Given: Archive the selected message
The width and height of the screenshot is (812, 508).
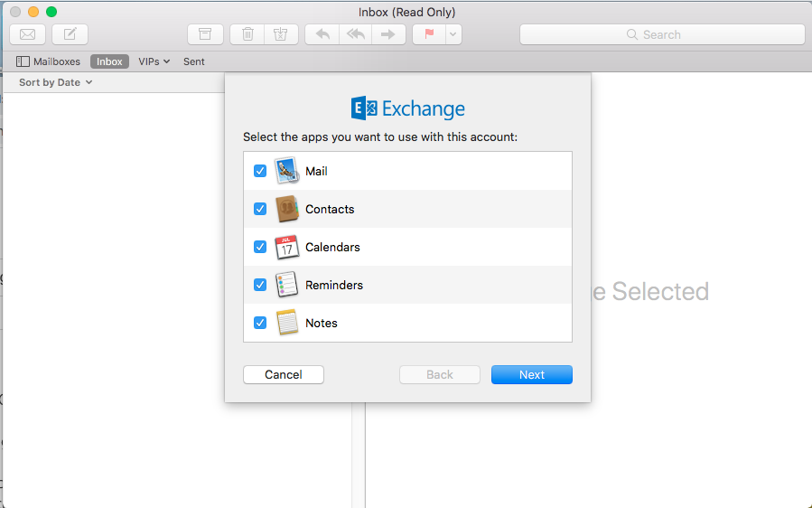Looking at the screenshot, I should (205, 34).
